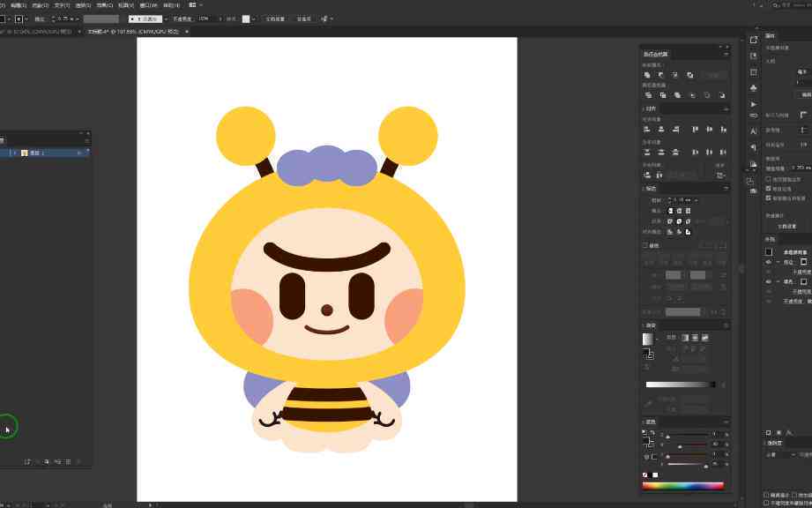Enable the Isolate Blending checkbox in Transparency panel
This screenshot has height=508, width=812.
click(x=766, y=495)
